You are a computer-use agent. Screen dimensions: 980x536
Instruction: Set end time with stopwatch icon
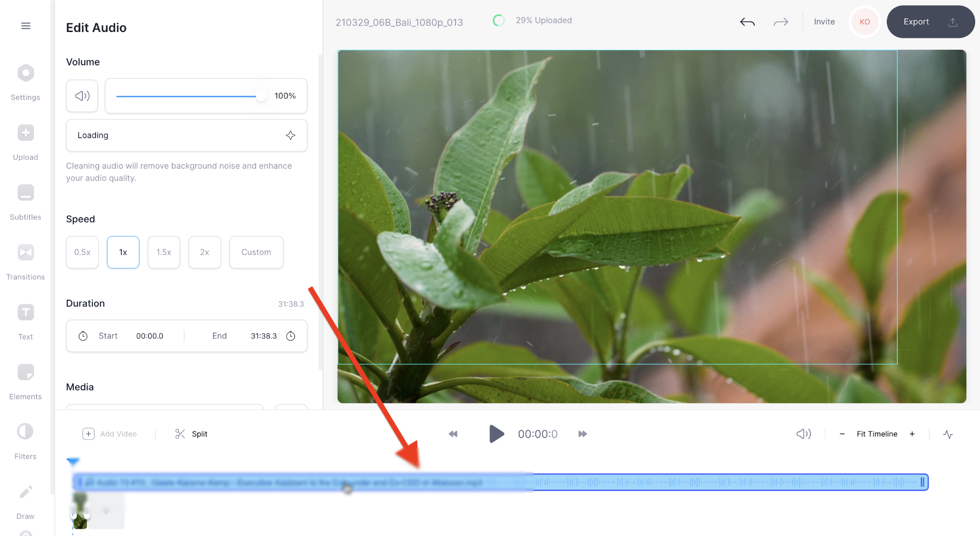point(290,336)
